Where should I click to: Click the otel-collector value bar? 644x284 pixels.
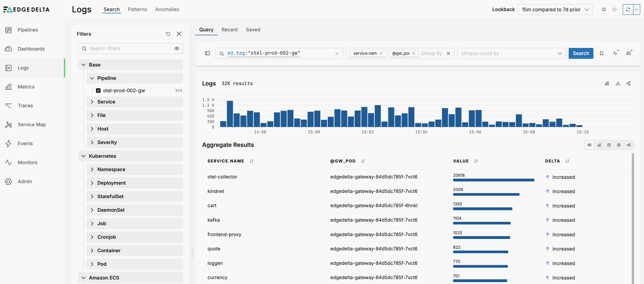click(x=494, y=180)
